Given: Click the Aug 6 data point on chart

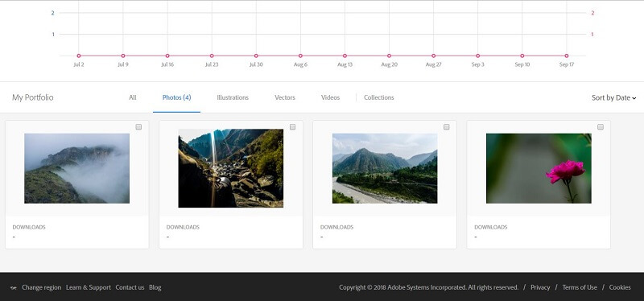Looking at the screenshot, I should 300,56.
